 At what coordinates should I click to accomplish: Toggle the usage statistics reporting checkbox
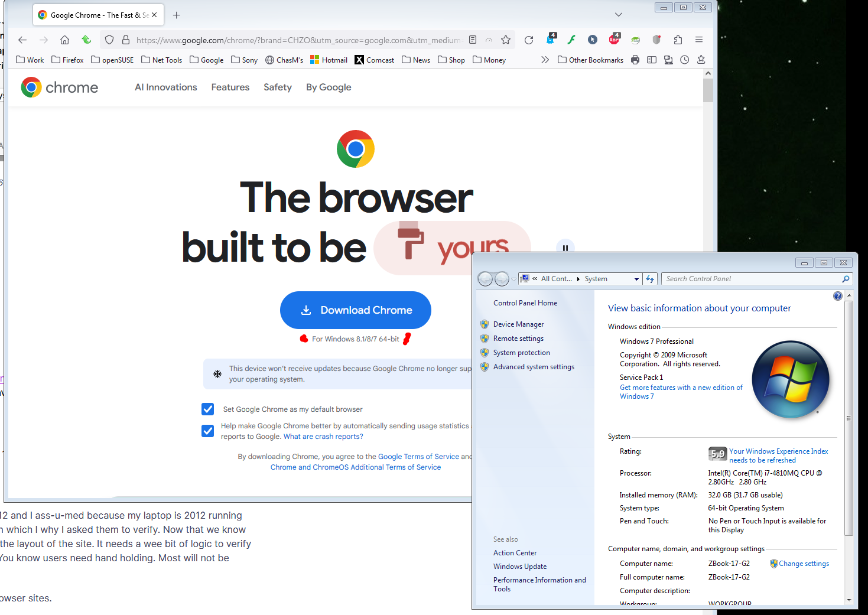point(208,431)
